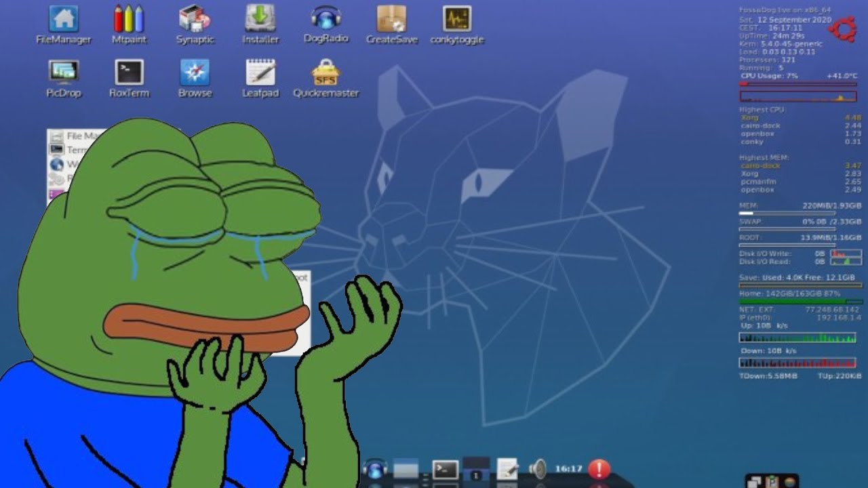Click the green Home disk usage bar
Screen dimensions: 868x488
click(x=801, y=302)
